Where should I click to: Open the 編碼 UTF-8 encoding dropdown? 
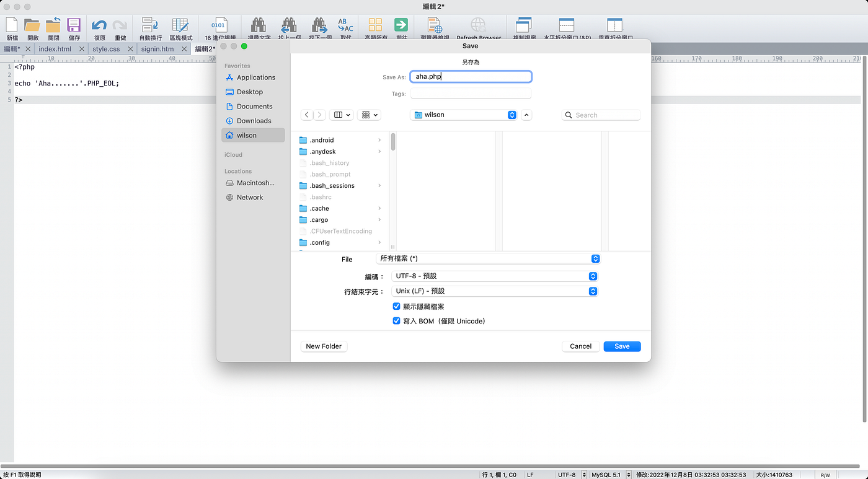pos(494,276)
